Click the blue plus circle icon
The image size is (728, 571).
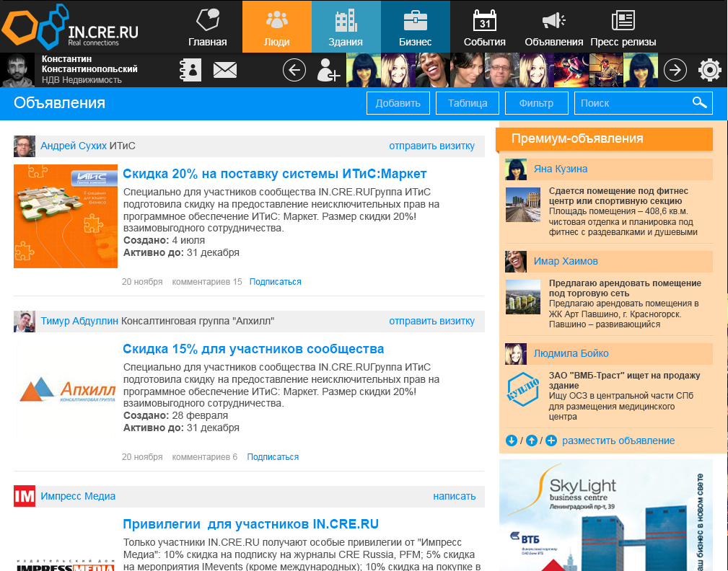(551, 441)
